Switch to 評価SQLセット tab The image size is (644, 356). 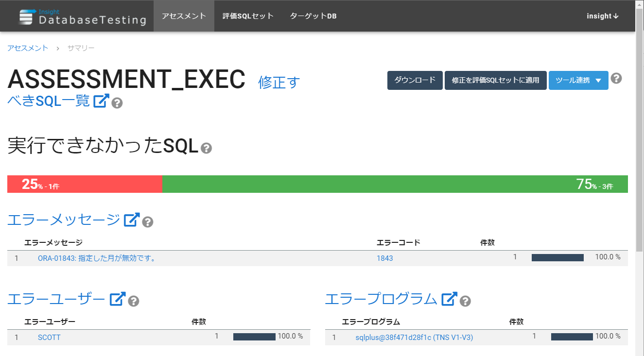(x=248, y=16)
